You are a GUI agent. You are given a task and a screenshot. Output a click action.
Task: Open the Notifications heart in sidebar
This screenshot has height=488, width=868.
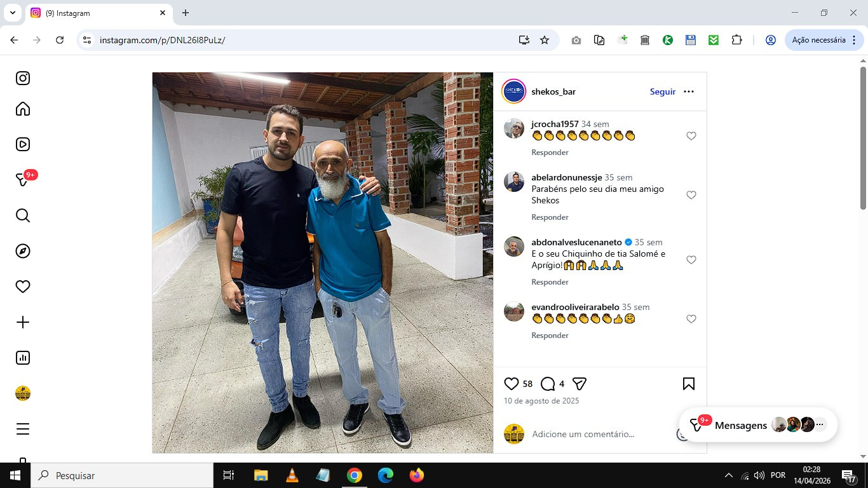click(23, 287)
